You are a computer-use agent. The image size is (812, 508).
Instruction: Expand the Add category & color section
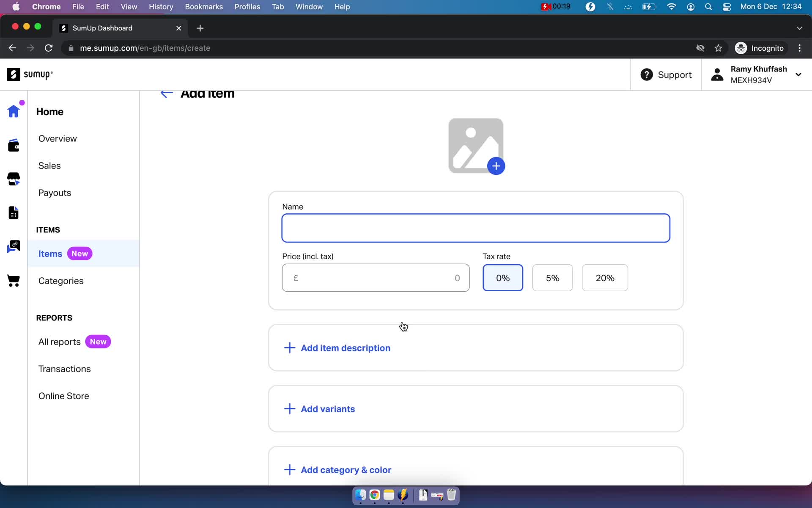tap(346, 469)
